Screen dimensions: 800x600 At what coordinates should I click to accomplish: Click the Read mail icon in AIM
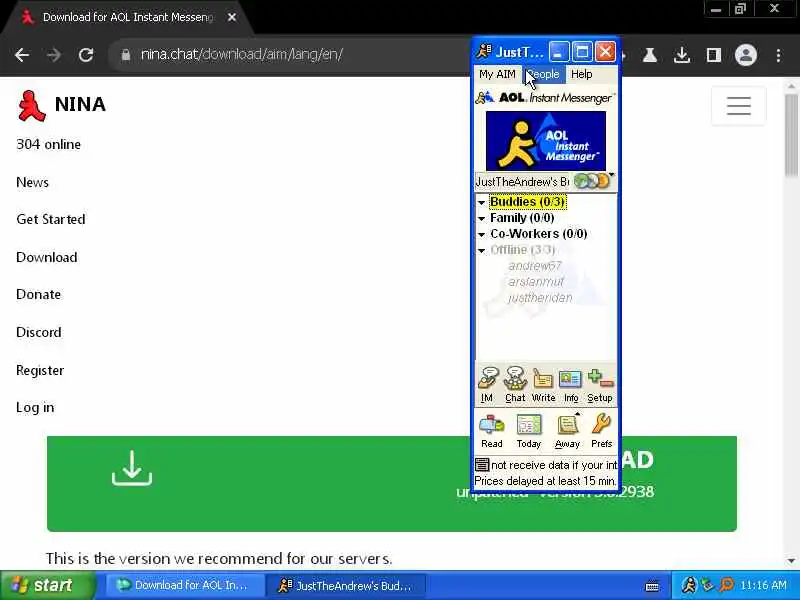click(x=492, y=431)
